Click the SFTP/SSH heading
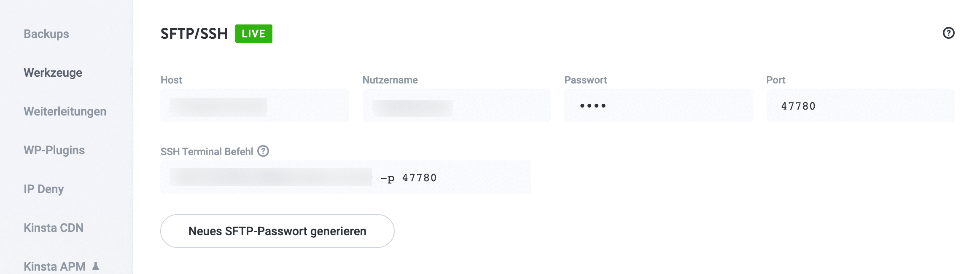This screenshot has width=980, height=274. point(194,33)
